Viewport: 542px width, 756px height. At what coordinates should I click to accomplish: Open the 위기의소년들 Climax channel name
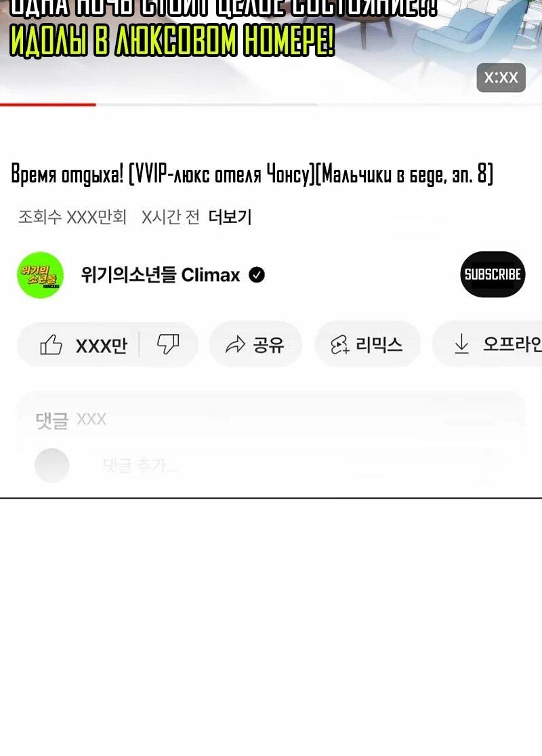click(x=161, y=275)
